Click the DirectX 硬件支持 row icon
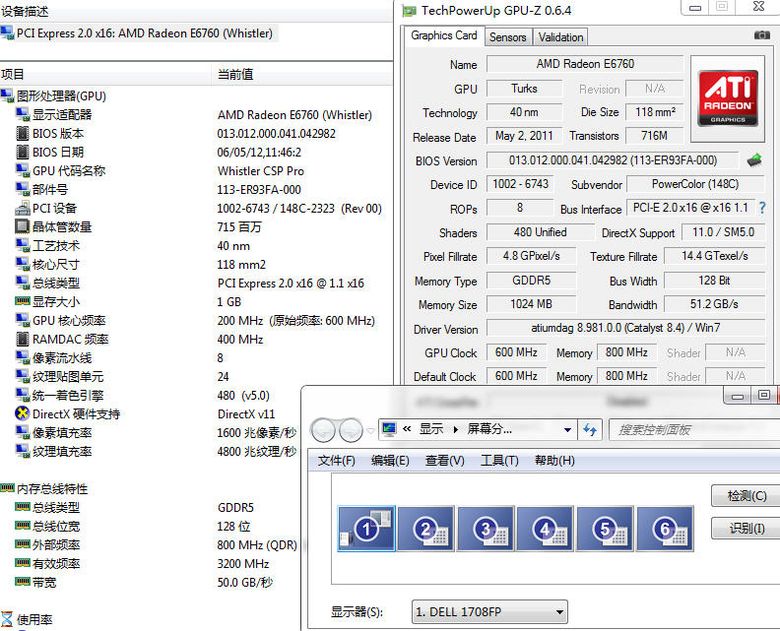The image size is (780, 631). (22, 414)
